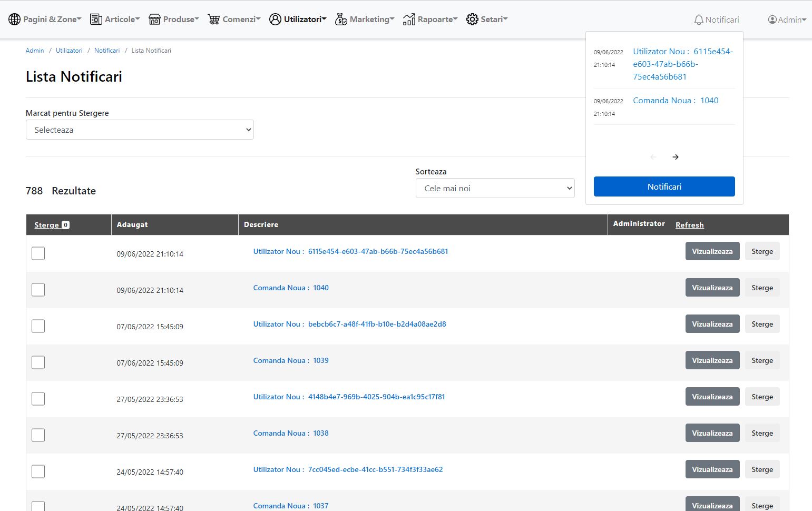Click the left arrow in notification popup
812x511 pixels.
tap(653, 157)
